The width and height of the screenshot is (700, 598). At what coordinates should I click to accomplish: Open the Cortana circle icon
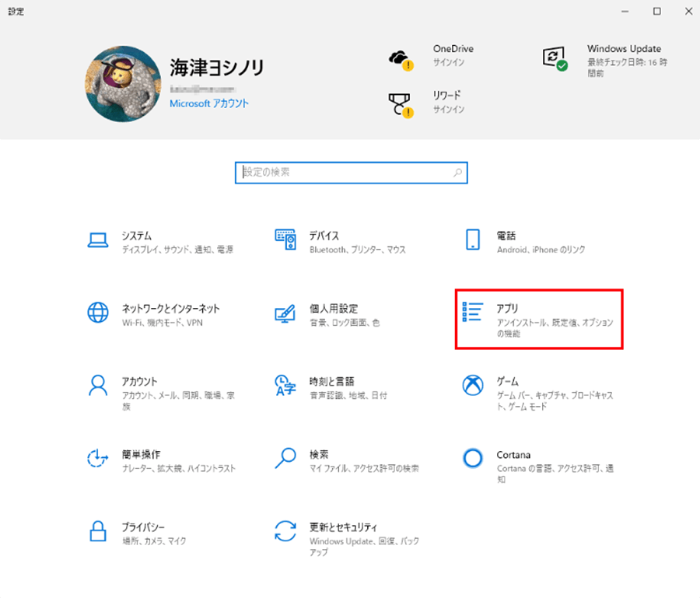pos(473,458)
